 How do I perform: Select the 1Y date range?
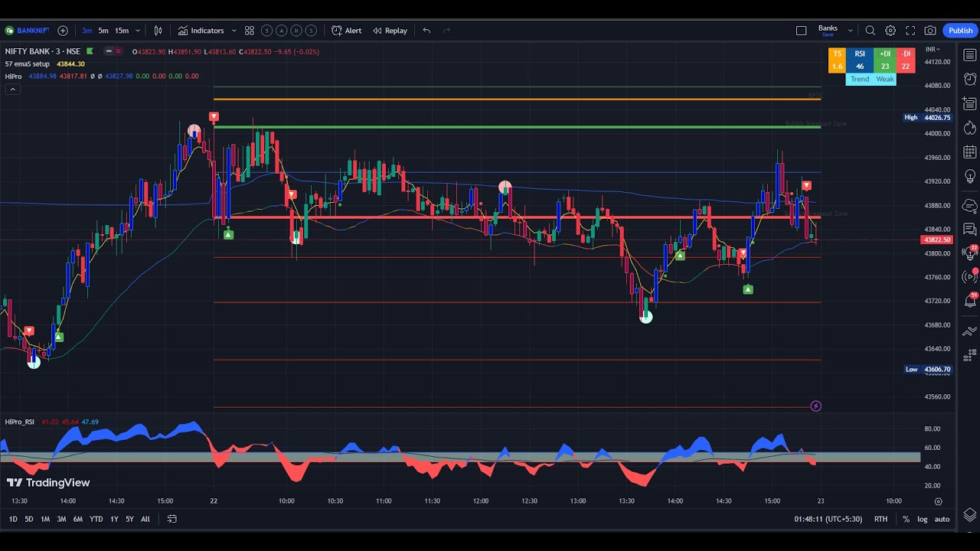coord(114,519)
